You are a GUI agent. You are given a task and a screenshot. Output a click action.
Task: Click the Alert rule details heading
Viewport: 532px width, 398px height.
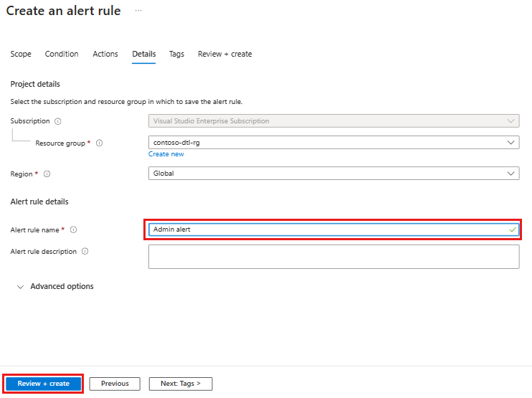(x=39, y=202)
